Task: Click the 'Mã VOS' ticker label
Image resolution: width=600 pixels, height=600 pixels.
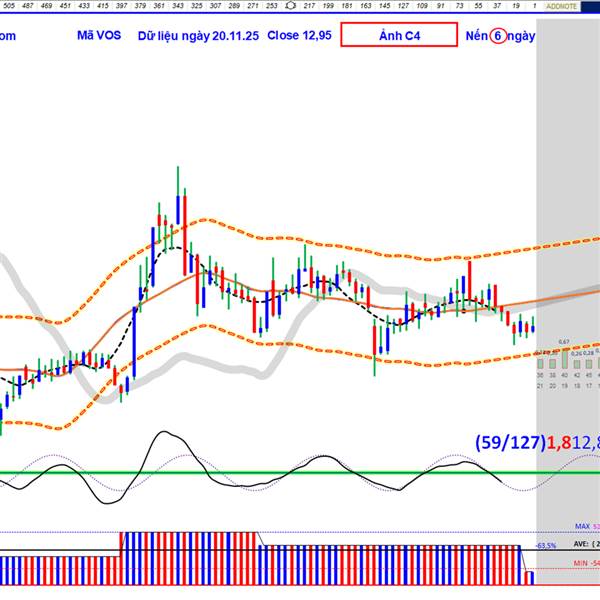Action: (x=99, y=35)
